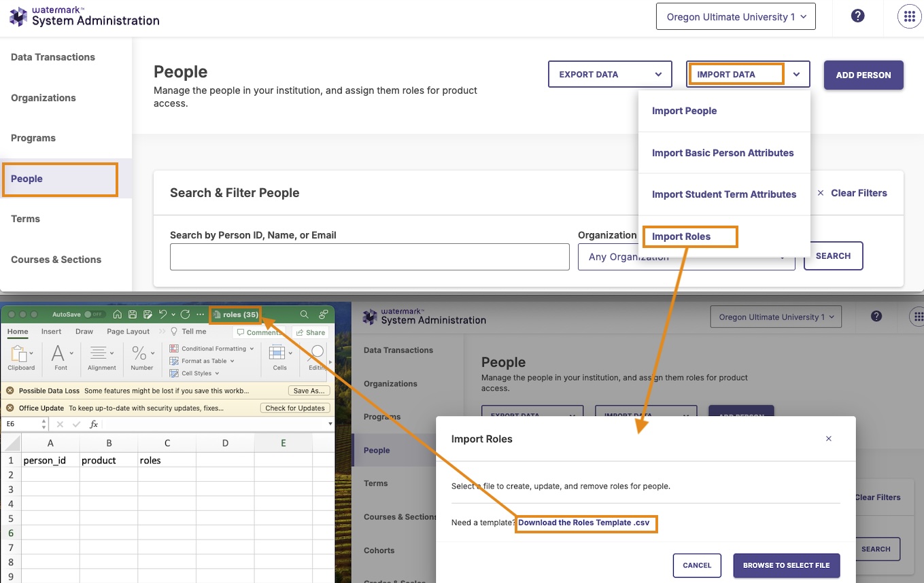
Task: Click the Excel Save As pencil-disk icon
Action: (147, 315)
